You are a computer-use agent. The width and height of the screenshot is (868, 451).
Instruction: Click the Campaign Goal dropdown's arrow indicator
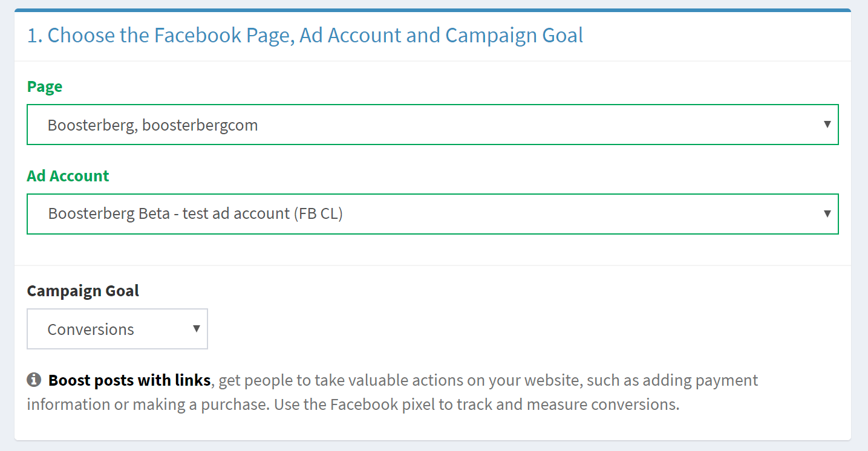pyautogui.click(x=197, y=328)
